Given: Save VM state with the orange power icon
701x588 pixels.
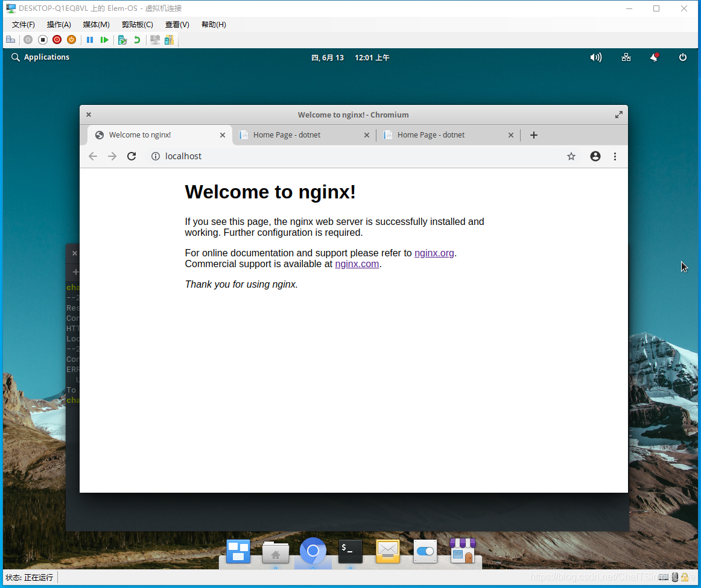Looking at the screenshot, I should (x=71, y=40).
